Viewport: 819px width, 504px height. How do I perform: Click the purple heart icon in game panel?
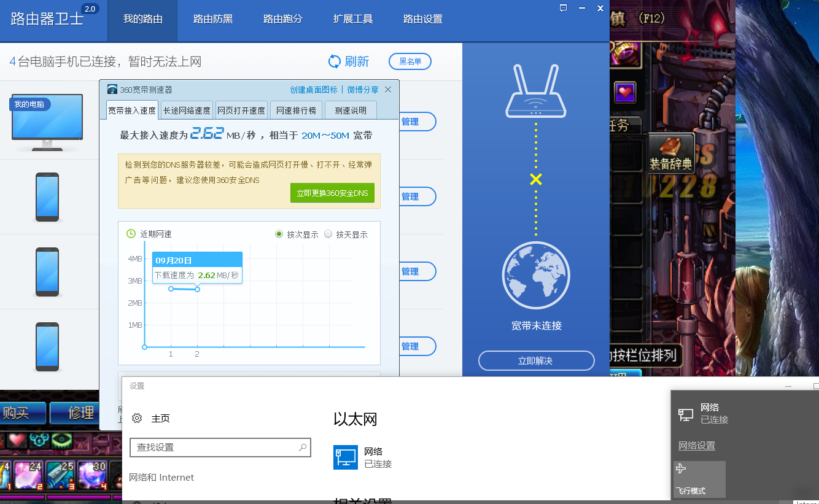coord(625,93)
